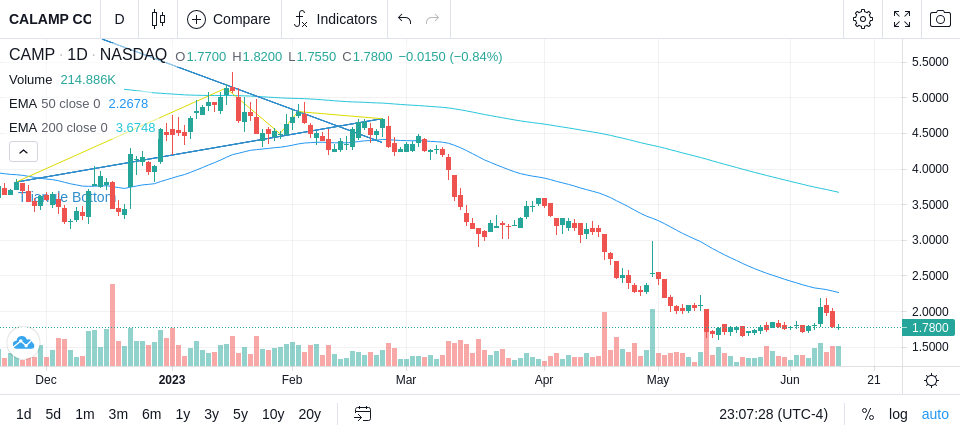The height and width of the screenshot is (433, 960).
Task: Take a chart snapshot with camera icon
Action: tap(940, 19)
